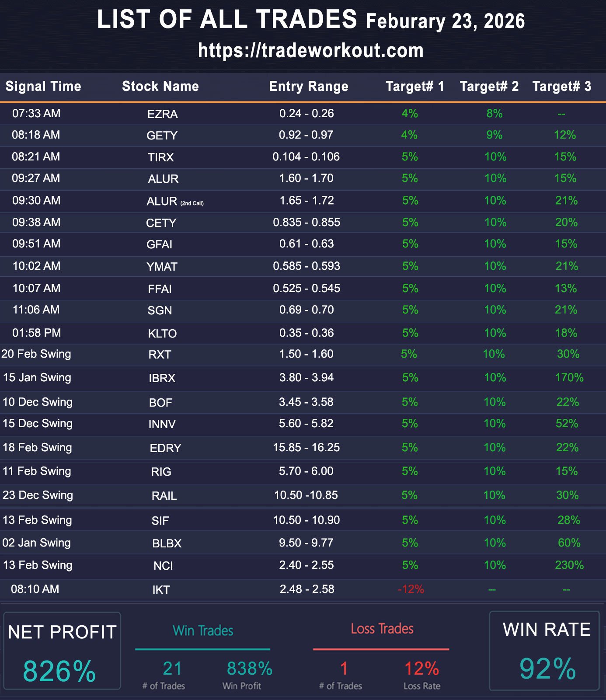606x700 pixels.
Task: Click the Entry Range column header
Action: [x=308, y=87]
